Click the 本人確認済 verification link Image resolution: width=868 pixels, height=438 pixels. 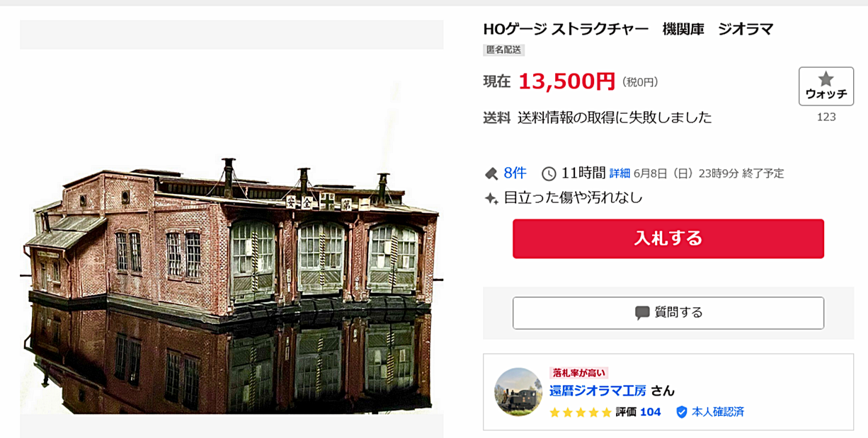click(717, 412)
